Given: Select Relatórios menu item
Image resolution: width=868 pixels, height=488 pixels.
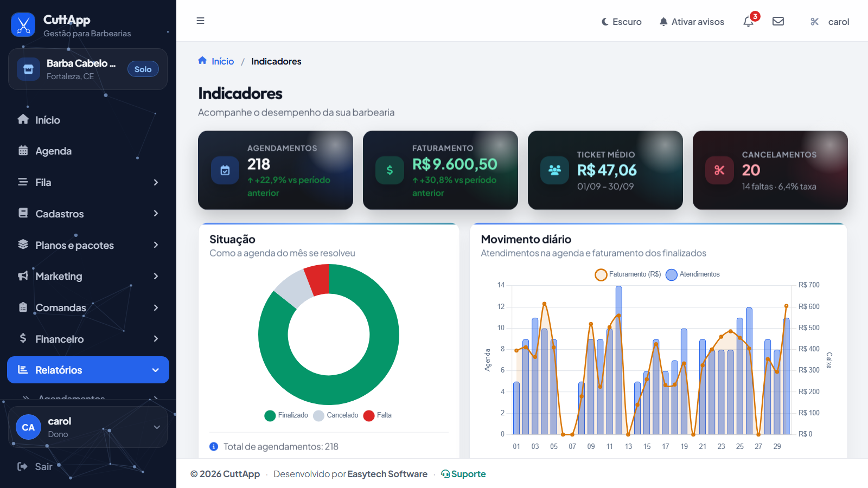Looking at the screenshot, I should [x=88, y=370].
